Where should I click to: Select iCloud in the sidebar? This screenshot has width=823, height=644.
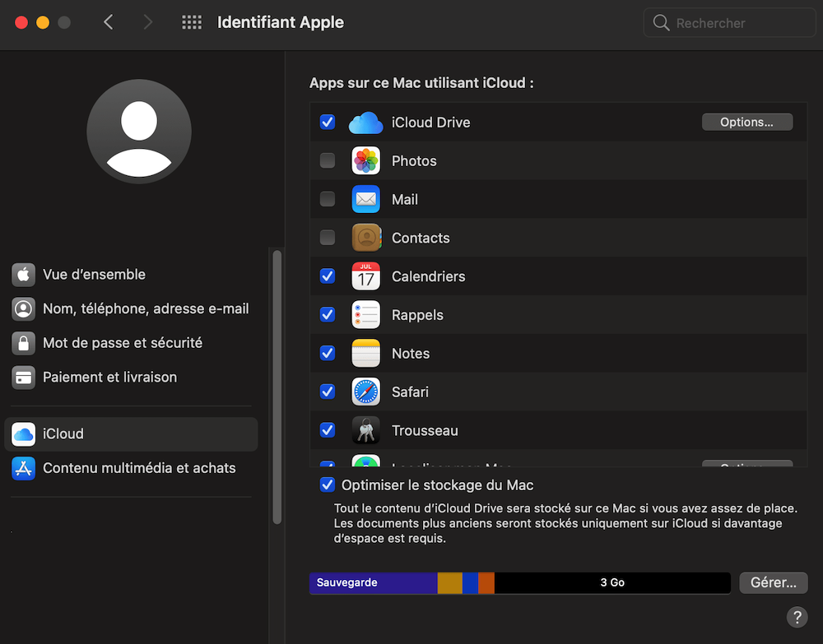tap(131, 434)
